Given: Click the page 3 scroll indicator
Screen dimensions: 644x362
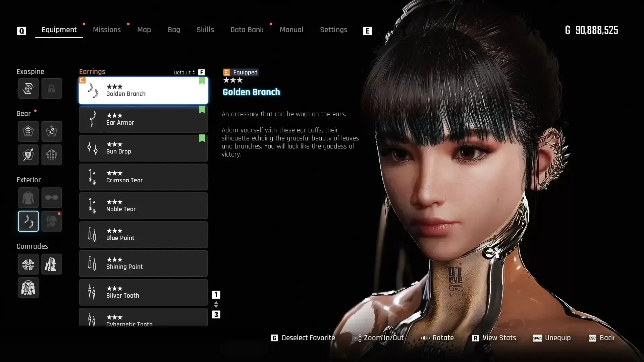Looking at the screenshot, I should click(216, 315).
